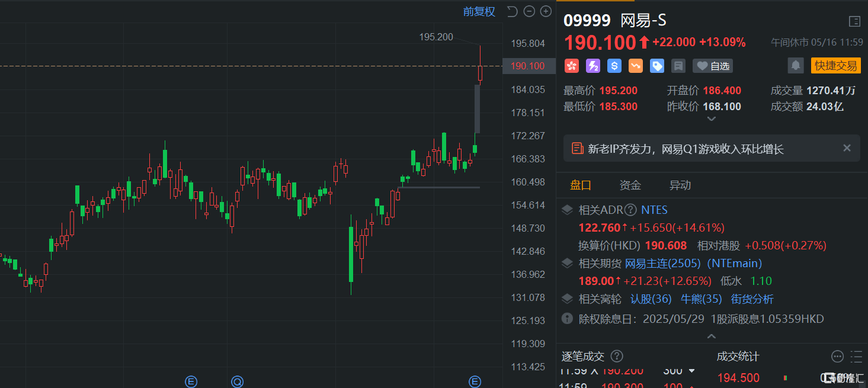Switch to the 异动 tab
Image resolution: width=868 pixels, height=388 pixels.
tap(680, 185)
